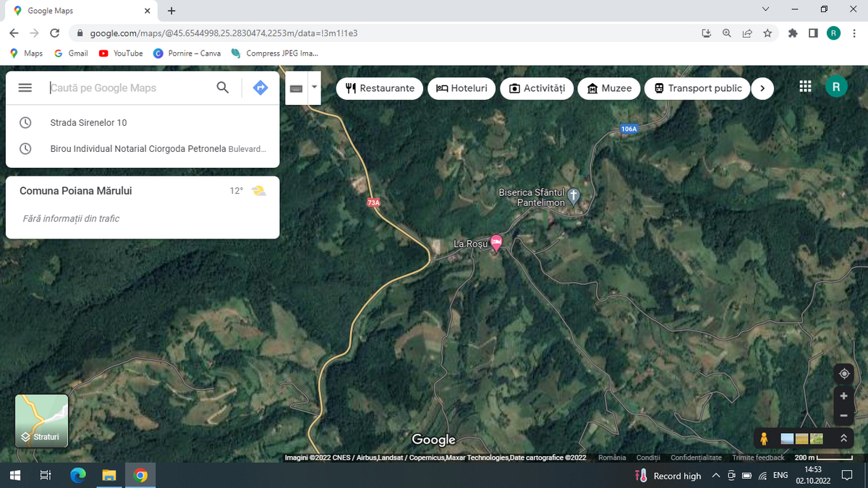868x488 pixels.
Task: Select the Biserica Sfântul Pantelimon church marker
Action: click(x=574, y=195)
